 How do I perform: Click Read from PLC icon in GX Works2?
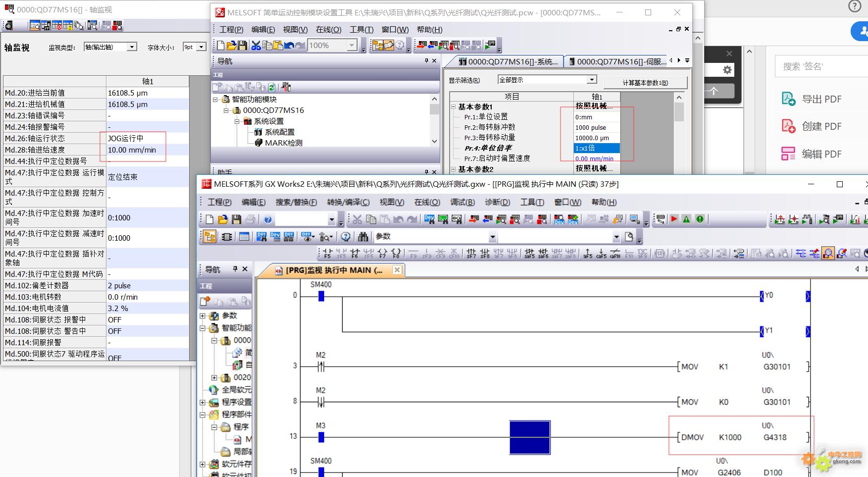pos(488,219)
